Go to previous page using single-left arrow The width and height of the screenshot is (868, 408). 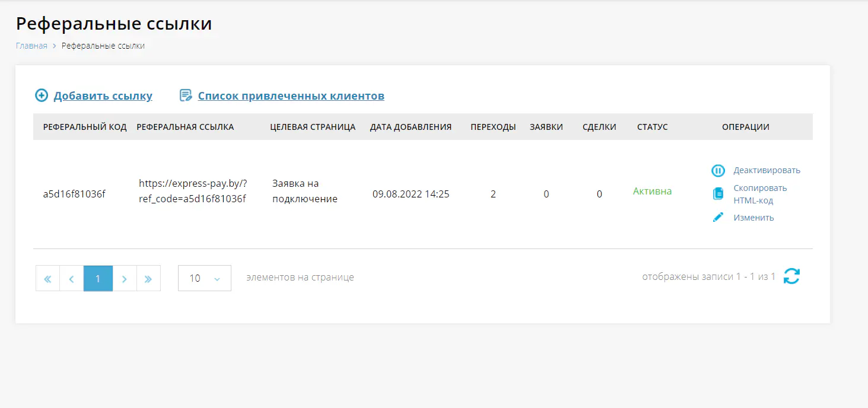(x=71, y=278)
